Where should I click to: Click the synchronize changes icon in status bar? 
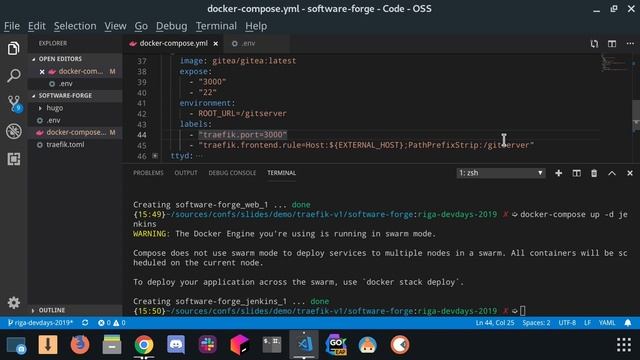pos(85,323)
